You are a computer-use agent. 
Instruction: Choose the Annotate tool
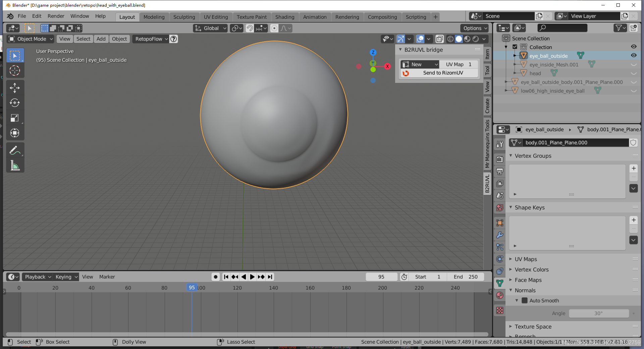15,150
